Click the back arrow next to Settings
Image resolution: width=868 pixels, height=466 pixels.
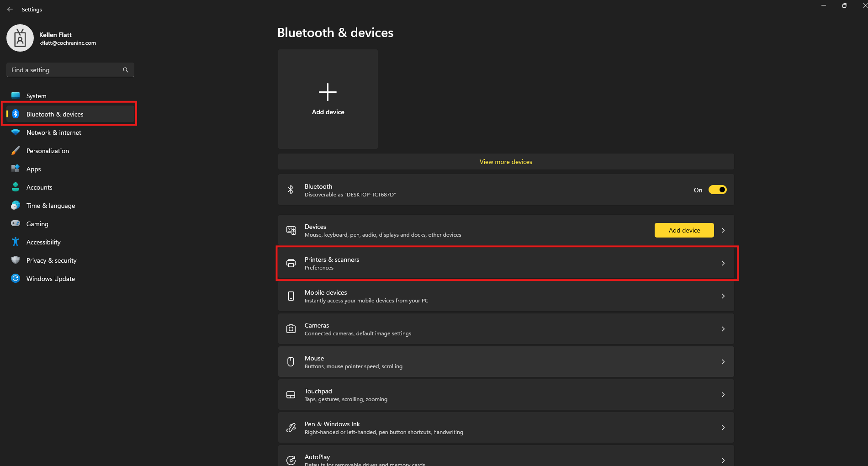[x=10, y=9]
